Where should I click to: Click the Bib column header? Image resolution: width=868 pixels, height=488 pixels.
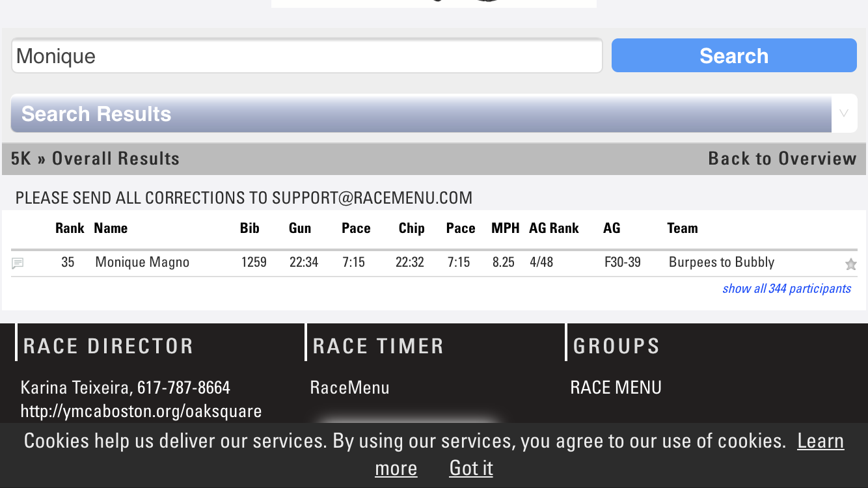pyautogui.click(x=249, y=228)
